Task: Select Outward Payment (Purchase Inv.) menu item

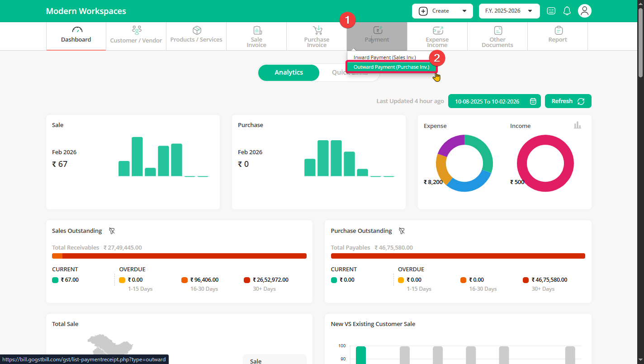Action: click(x=391, y=67)
